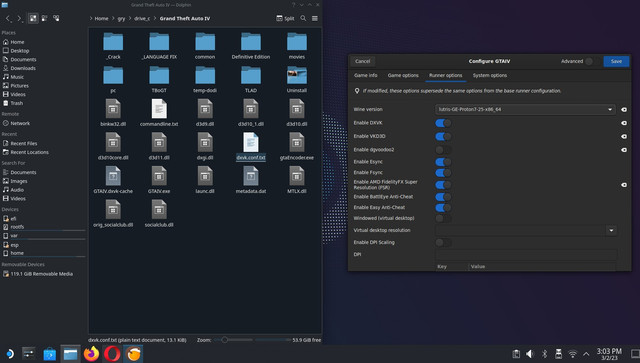The width and height of the screenshot is (640, 363).
Task: Switch to the Game info tab
Action: [366, 76]
